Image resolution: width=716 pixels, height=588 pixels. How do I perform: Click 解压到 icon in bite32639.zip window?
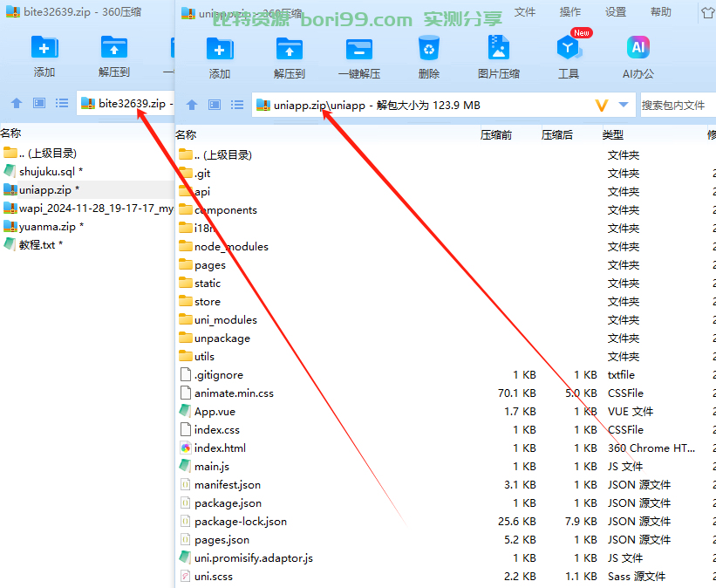click(113, 47)
